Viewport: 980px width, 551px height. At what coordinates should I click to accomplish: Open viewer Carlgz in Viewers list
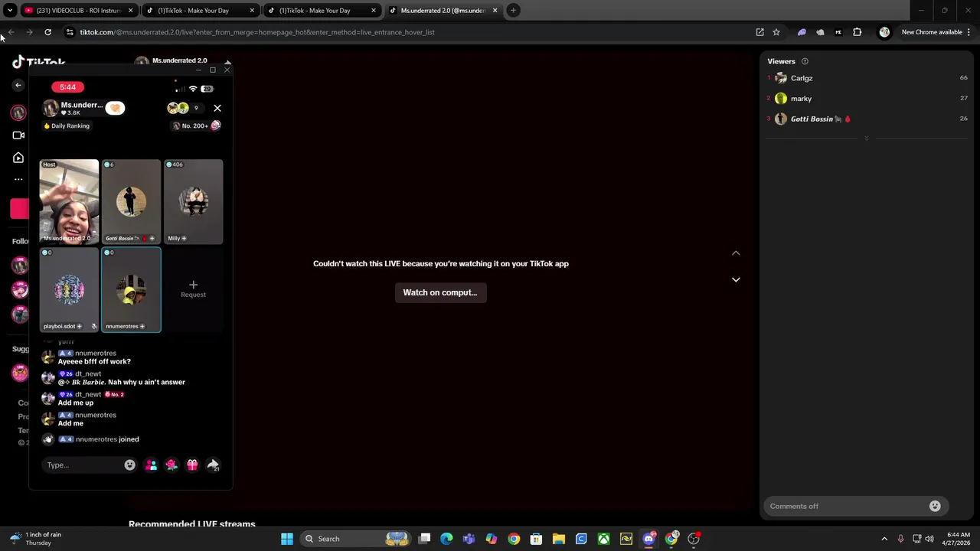(867, 78)
